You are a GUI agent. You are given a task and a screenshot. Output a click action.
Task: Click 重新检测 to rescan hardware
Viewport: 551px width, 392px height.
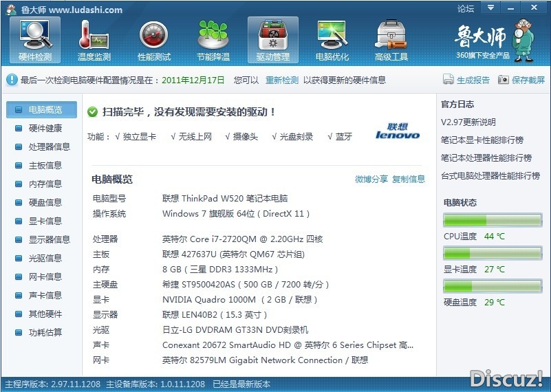[x=282, y=80]
